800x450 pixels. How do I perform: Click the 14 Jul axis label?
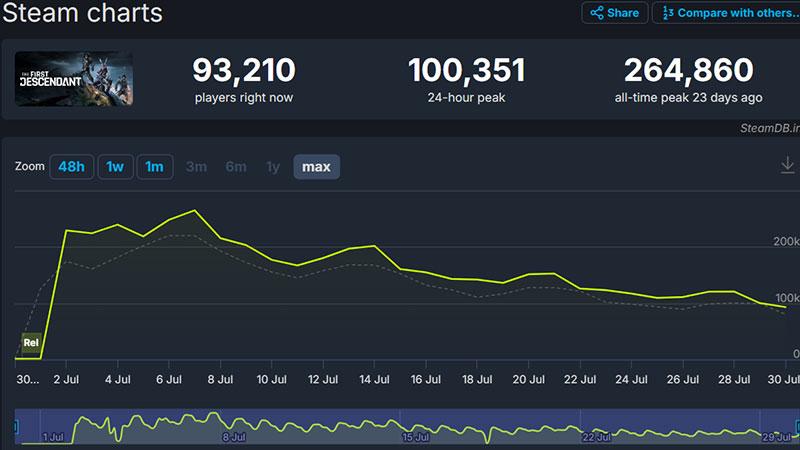point(374,380)
